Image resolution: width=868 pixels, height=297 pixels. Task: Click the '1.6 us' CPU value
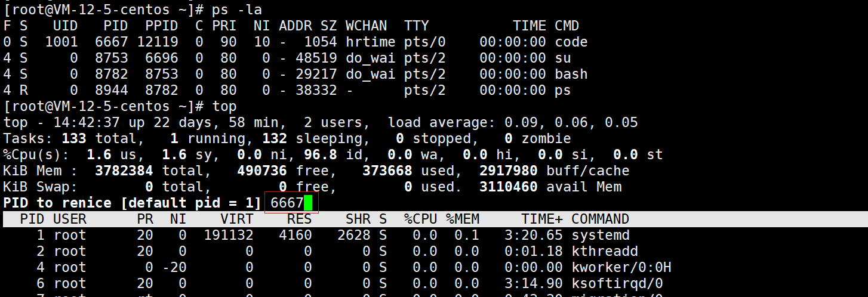click(x=112, y=155)
